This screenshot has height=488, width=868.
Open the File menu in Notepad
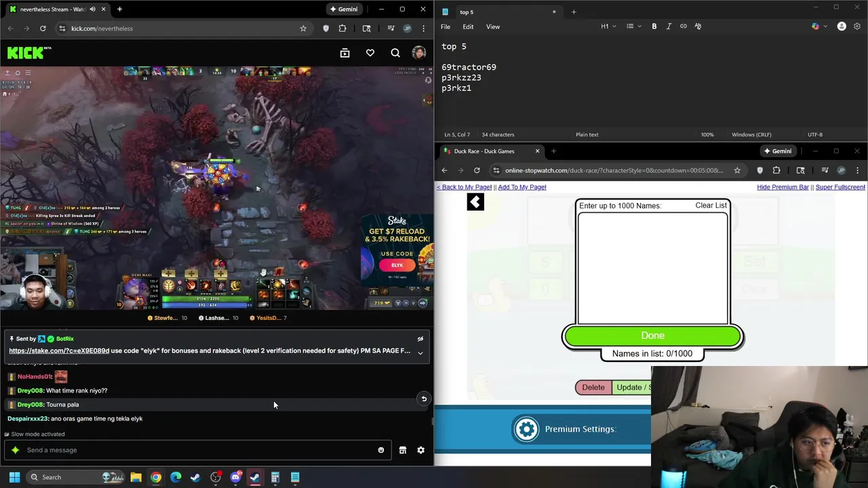click(446, 27)
